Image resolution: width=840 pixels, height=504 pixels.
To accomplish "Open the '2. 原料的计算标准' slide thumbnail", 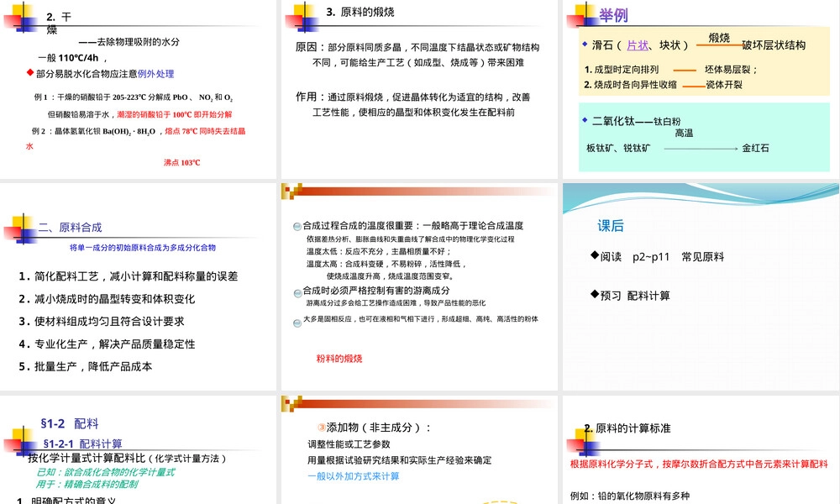I will tap(701, 450).
